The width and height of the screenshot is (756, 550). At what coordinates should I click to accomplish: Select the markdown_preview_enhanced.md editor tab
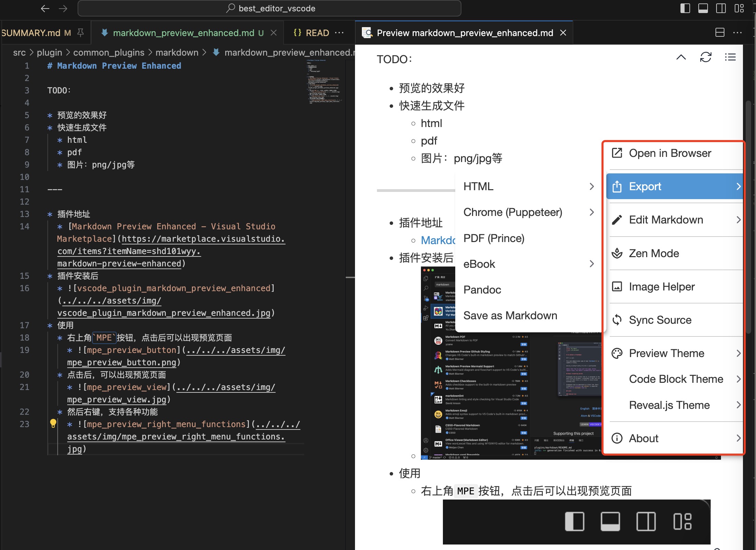point(188,33)
